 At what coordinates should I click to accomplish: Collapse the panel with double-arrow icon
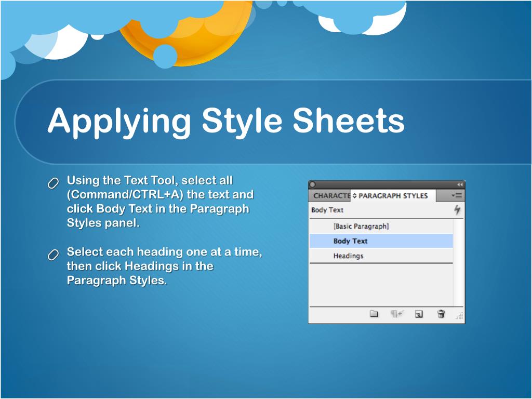click(x=460, y=184)
